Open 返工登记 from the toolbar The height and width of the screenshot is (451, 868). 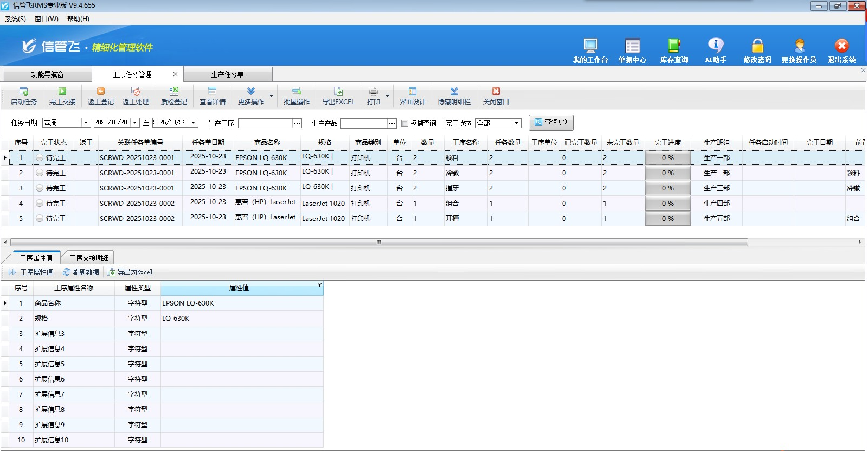click(100, 92)
